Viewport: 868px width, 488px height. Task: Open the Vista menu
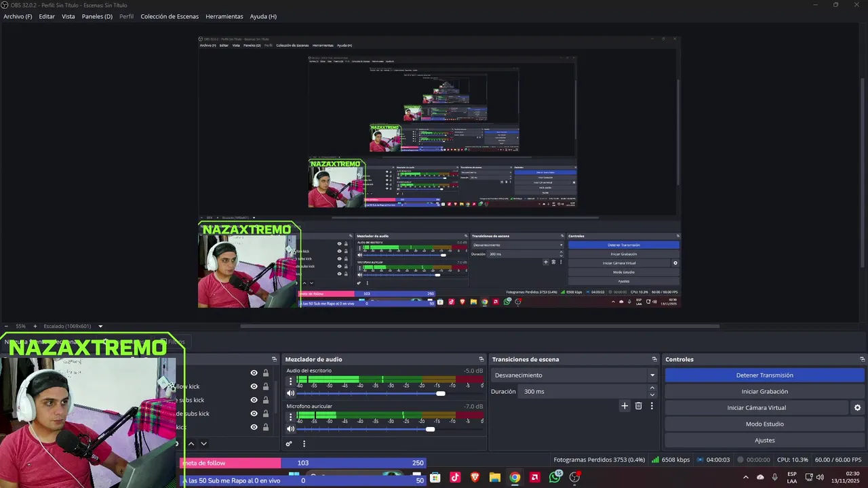tap(68, 16)
